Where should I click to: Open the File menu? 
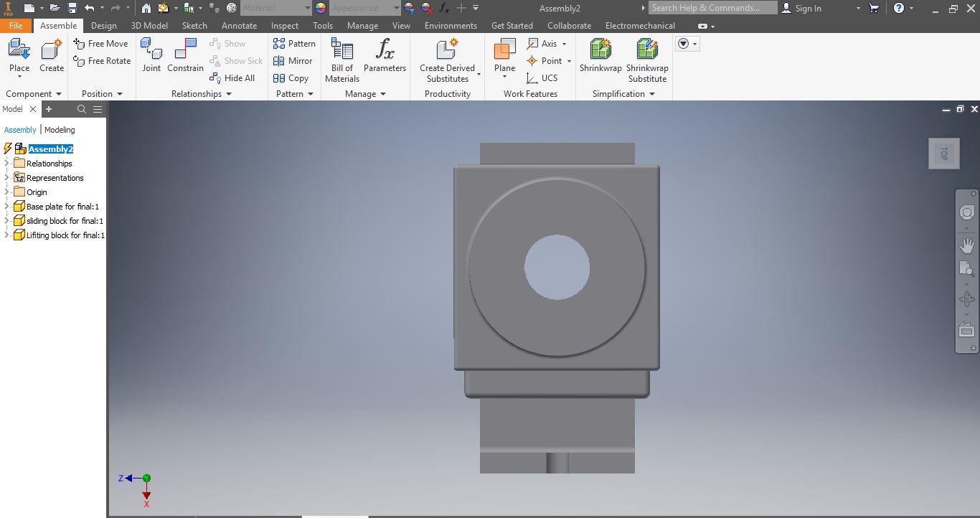point(16,25)
